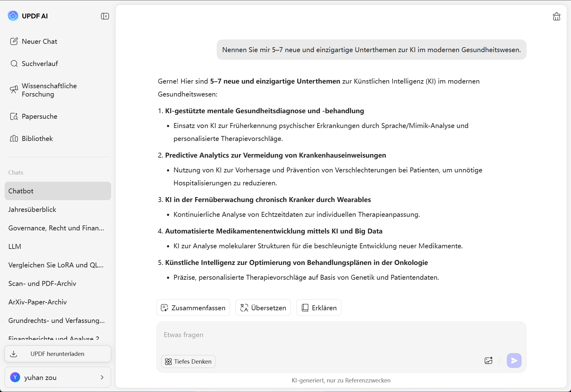Click heading Automatisierte Medikamentenentwicklung
The height and width of the screenshot is (392, 571).
(274, 231)
